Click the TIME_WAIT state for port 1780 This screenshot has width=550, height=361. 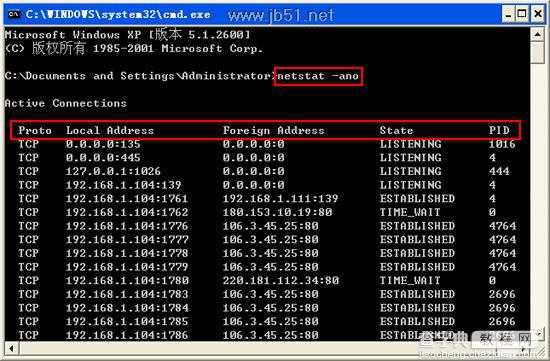click(x=410, y=281)
